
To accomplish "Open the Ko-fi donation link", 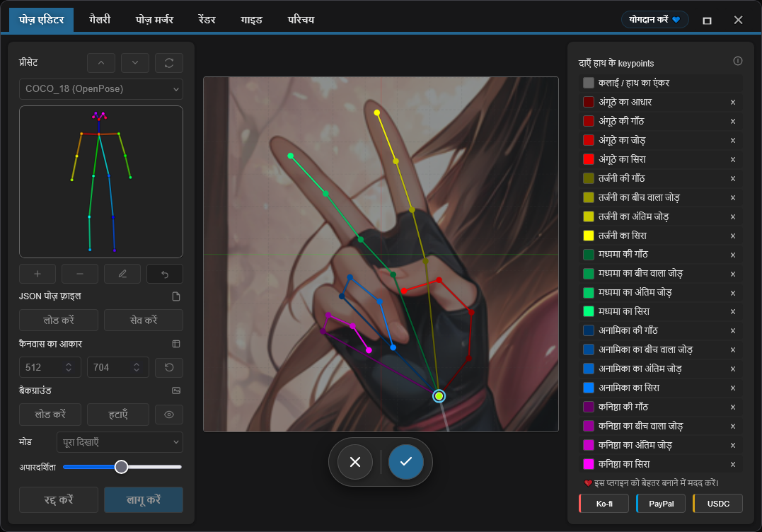I will (x=604, y=504).
